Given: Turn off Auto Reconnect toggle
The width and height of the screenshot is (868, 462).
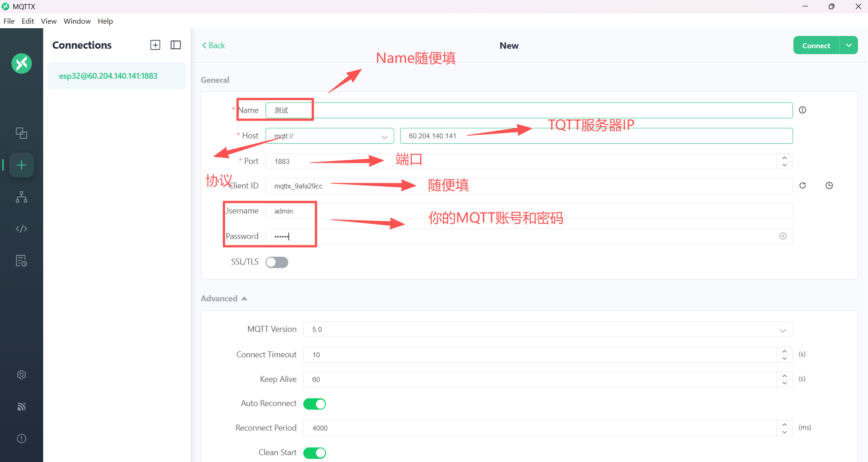Looking at the screenshot, I should (x=315, y=404).
